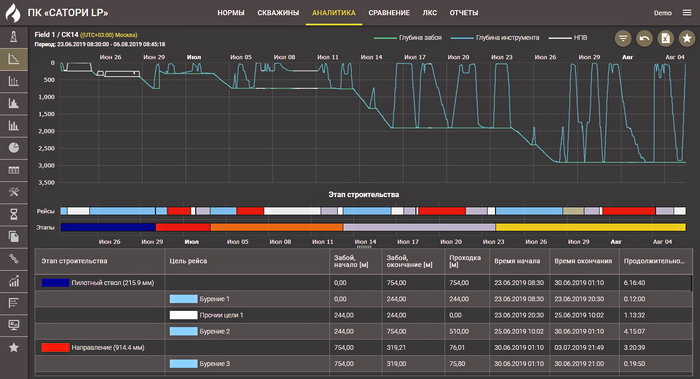Toggle the НПВ legend series
The width and height of the screenshot is (700, 379).
click(x=568, y=38)
